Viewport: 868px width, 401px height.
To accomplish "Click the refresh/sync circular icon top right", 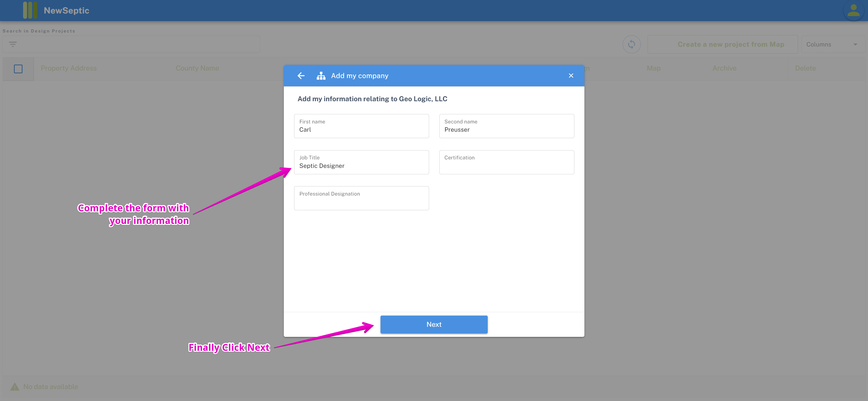I will tap(632, 44).
